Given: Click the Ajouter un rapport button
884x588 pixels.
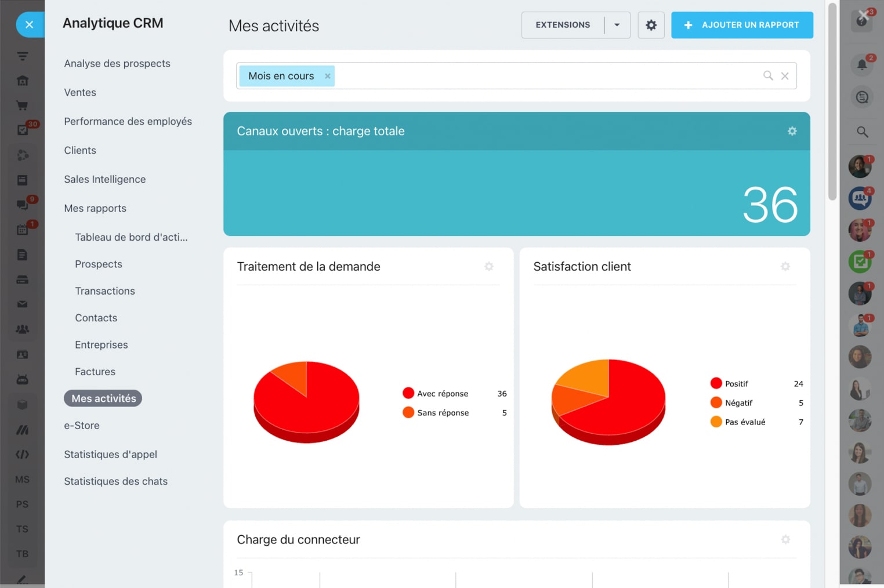Looking at the screenshot, I should [742, 25].
